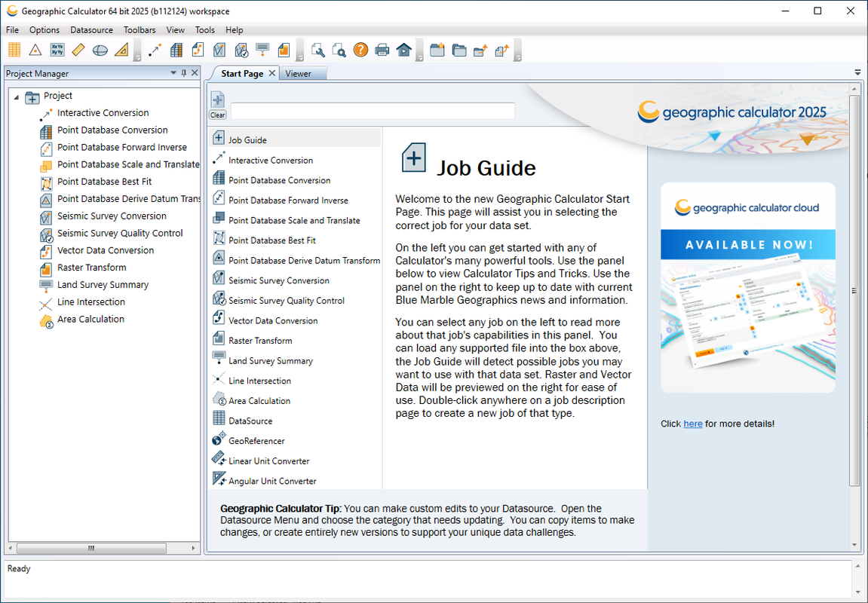Select Raster Transform in Project Manager tree
This screenshot has width=868, height=603.
(x=92, y=268)
